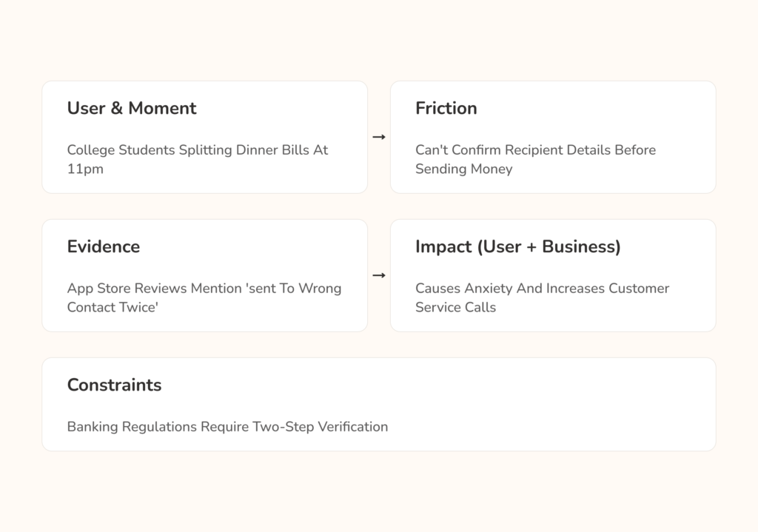Click the "Evidence" heading

pyautogui.click(x=103, y=246)
